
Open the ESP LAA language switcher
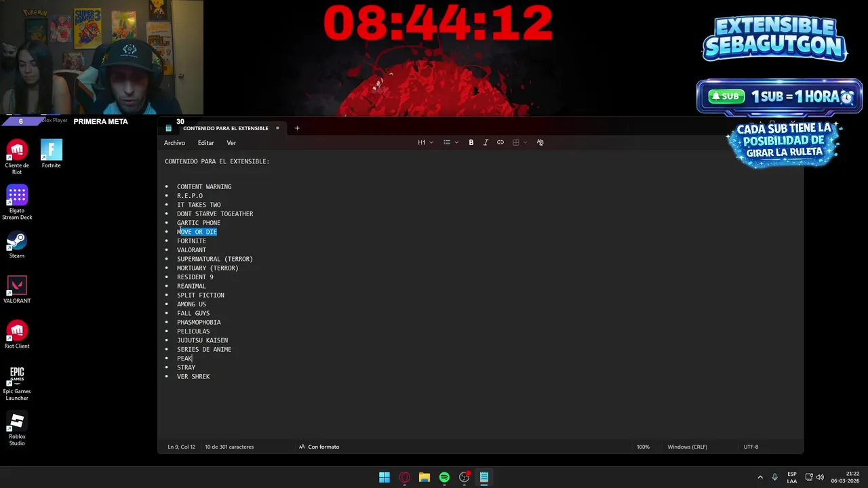click(x=792, y=477)
